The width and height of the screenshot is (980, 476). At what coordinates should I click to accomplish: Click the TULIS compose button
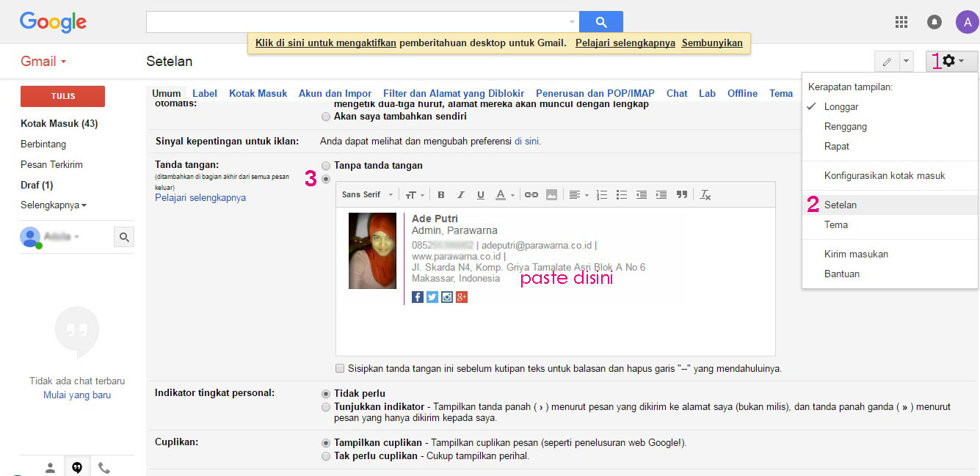62,96
